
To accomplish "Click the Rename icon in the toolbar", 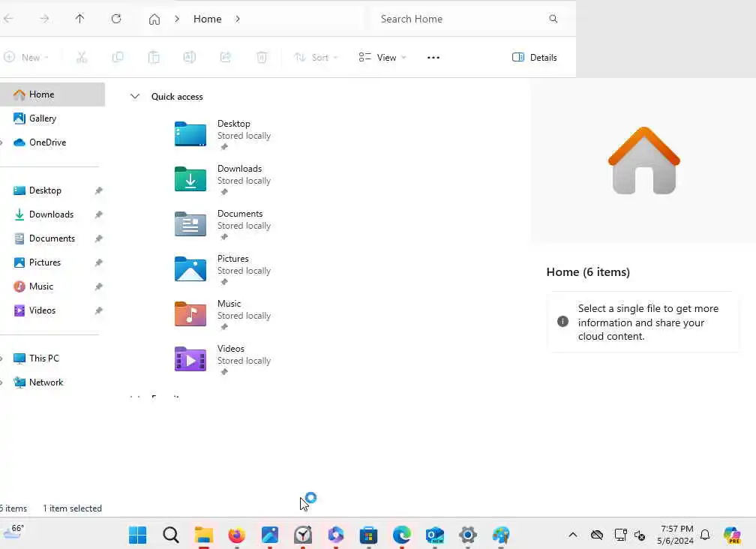I will (190, 57).
